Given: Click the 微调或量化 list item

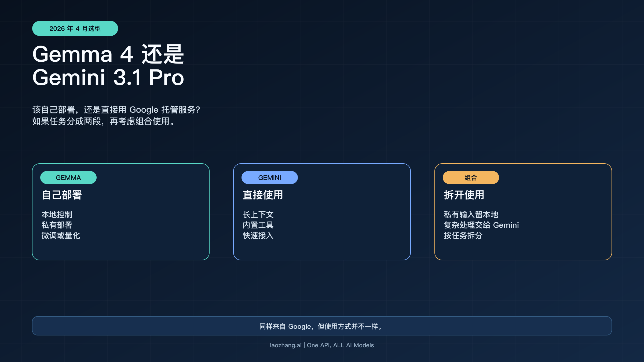Looking at the screenshot, I should 61,235.
